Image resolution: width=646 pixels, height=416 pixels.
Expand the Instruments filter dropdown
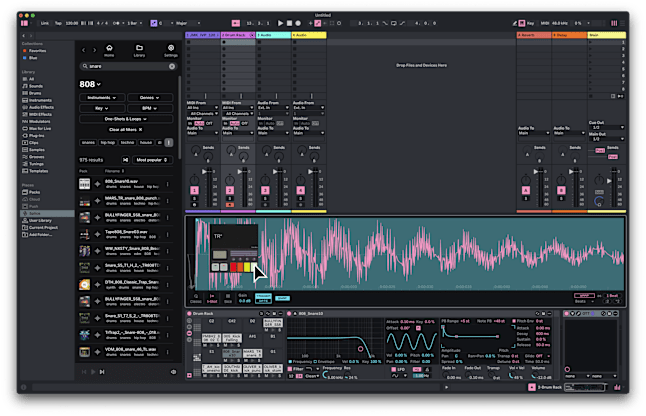coord(101,97)
